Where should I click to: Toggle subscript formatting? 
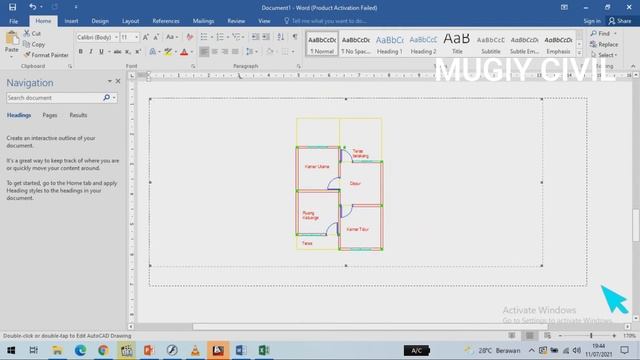pyautogui.click(x=128, y=52)
